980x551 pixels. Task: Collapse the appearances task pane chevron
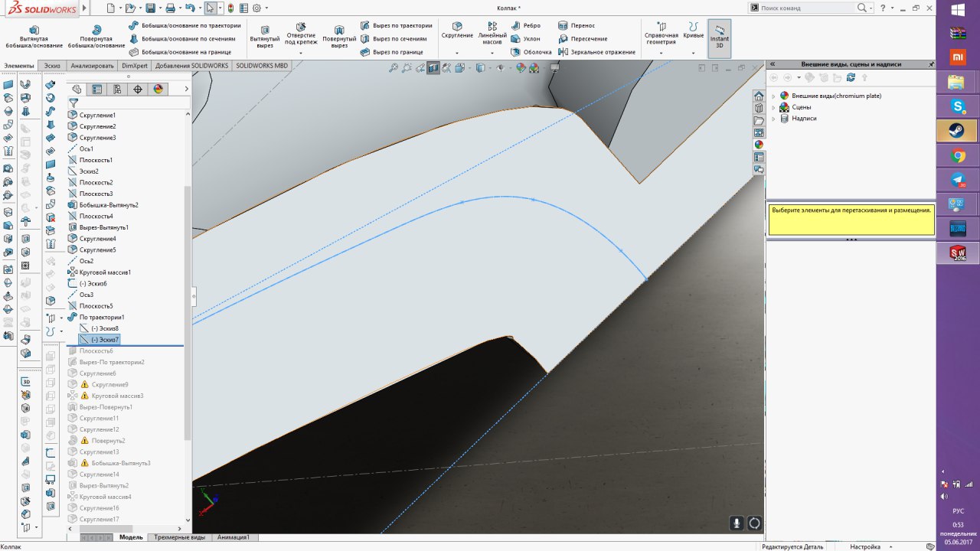773,65
